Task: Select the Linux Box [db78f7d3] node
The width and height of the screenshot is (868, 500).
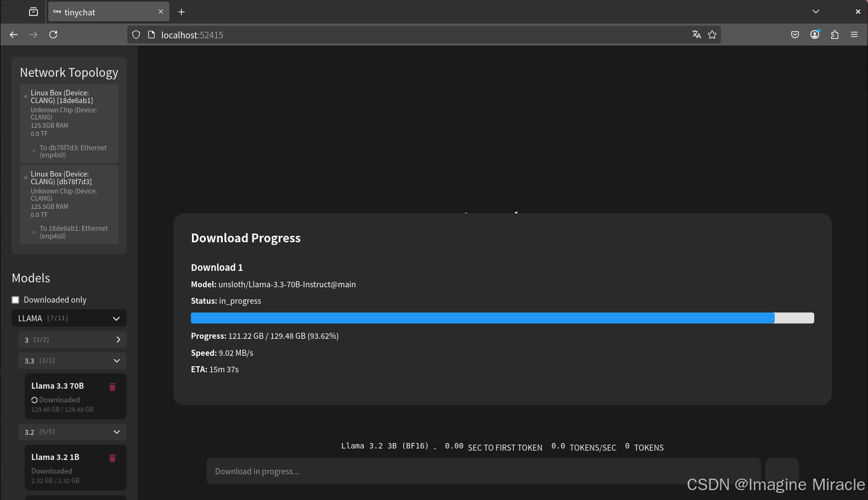Action: click(x=69, y=204)
